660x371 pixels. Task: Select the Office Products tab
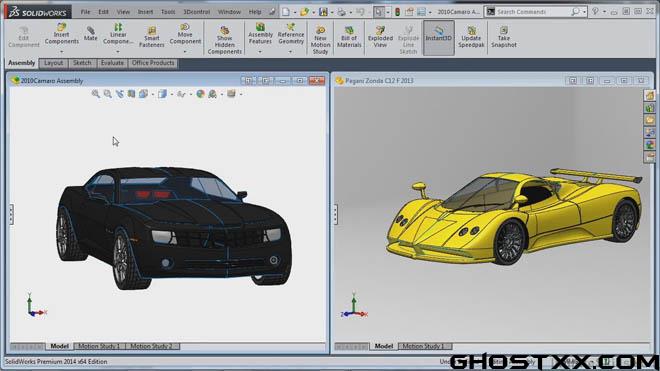pyautogui.click(x=153, y=63)
